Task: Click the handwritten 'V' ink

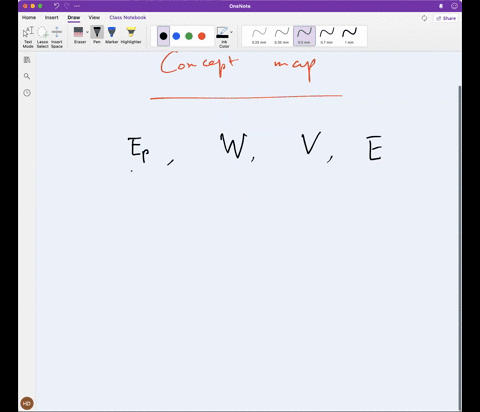Action: [x=311, y=143]
